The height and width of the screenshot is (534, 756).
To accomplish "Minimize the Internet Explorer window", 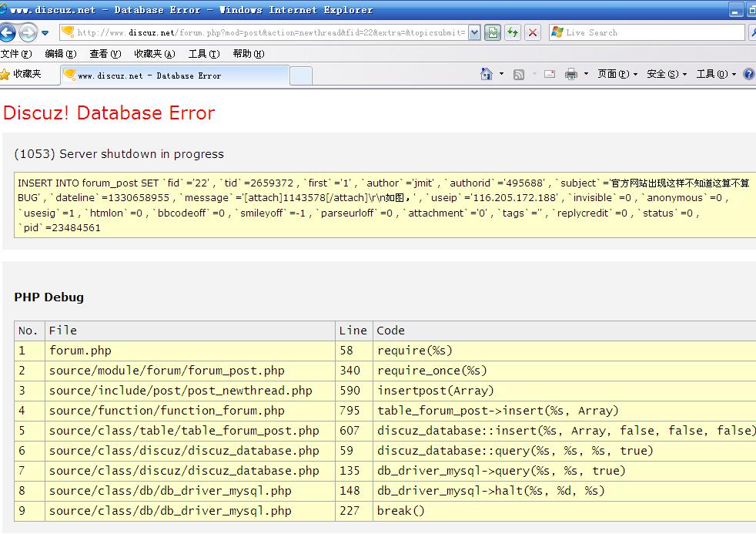I will click(x=736, y=10).
